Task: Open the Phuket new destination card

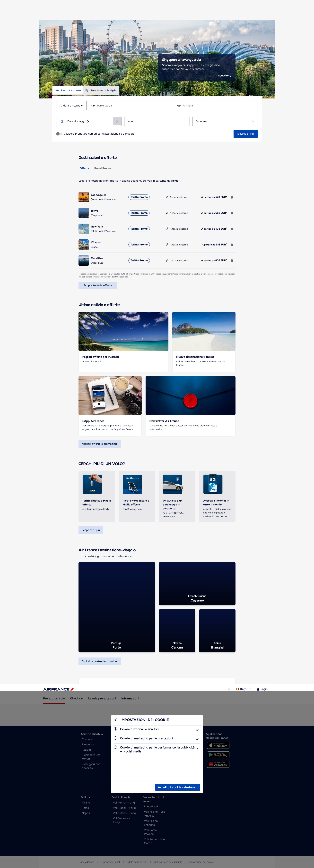Action: pos(204,342)
